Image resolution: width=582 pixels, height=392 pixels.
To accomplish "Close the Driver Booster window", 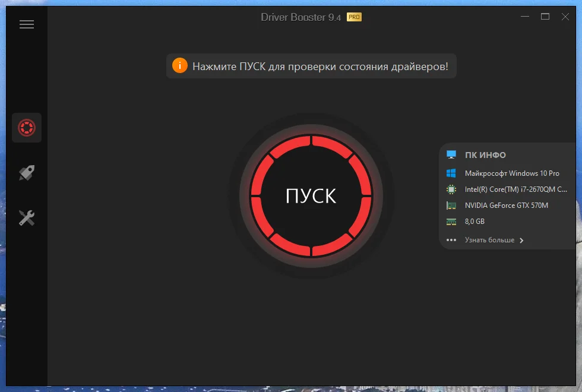I will [x=565, y=17].
